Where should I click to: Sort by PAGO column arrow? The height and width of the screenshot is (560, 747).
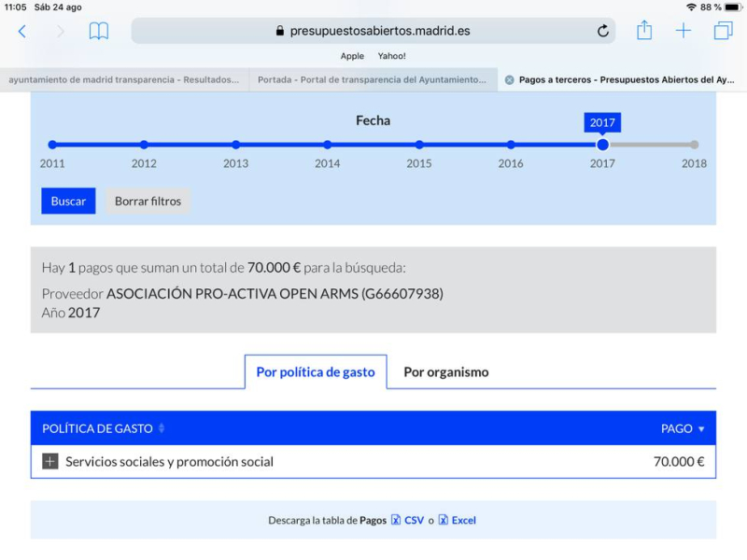701,429
